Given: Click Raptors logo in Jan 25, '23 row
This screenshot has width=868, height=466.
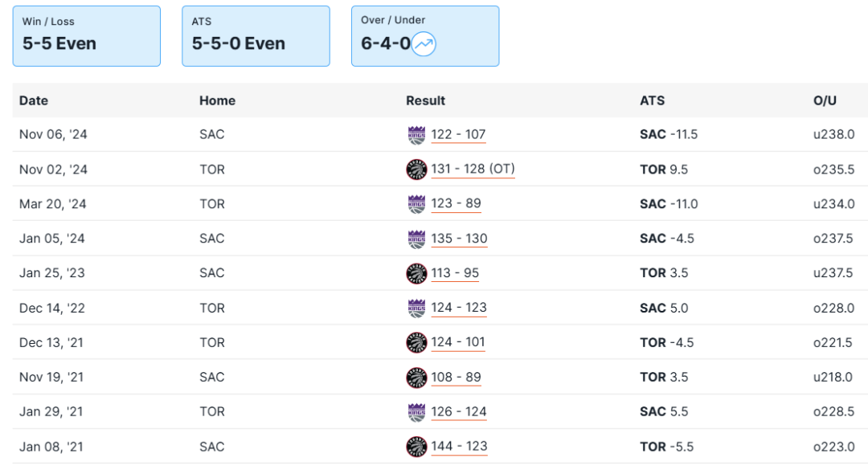Looking at the screenshot, I should click(416, 273).
